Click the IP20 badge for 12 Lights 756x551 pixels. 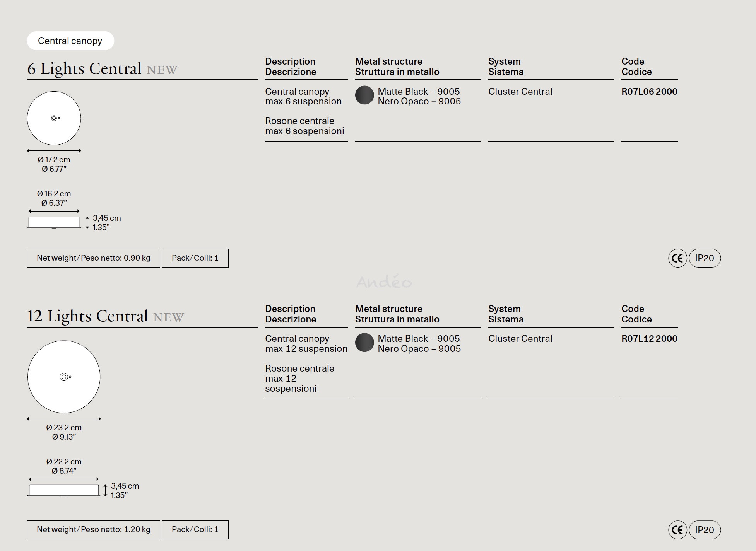pos(705,530)
